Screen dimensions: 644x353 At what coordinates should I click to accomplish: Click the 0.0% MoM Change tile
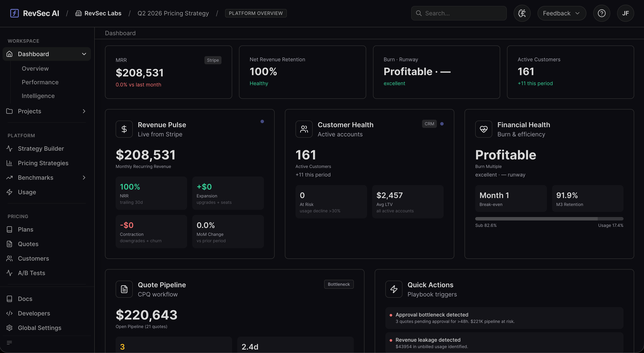pos(228,232)
